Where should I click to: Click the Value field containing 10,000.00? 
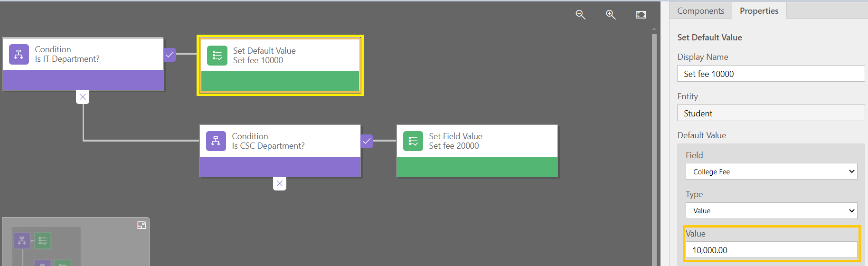[x=771, y=250]
